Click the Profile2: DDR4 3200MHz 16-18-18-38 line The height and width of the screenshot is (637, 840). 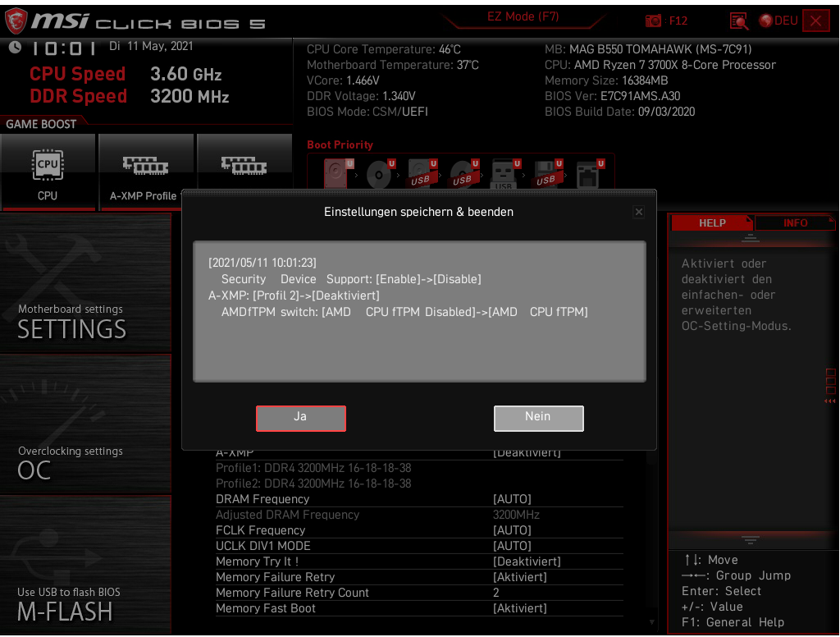(x=313, y=483)
